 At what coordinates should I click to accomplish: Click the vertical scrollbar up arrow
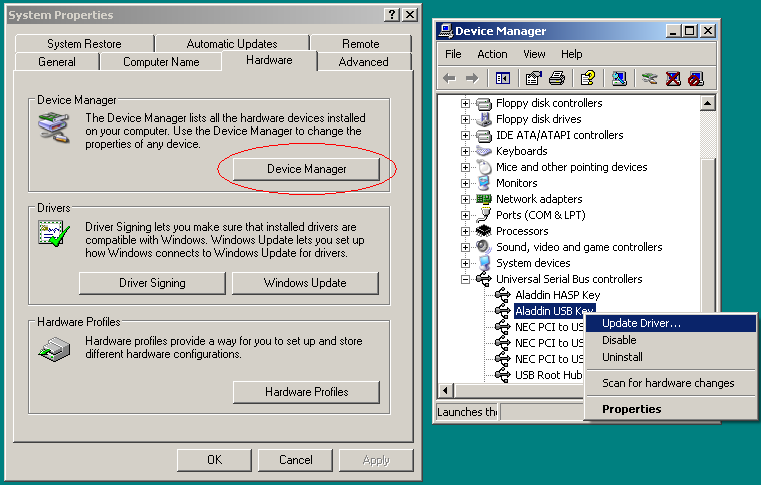[x=708, y=103]
